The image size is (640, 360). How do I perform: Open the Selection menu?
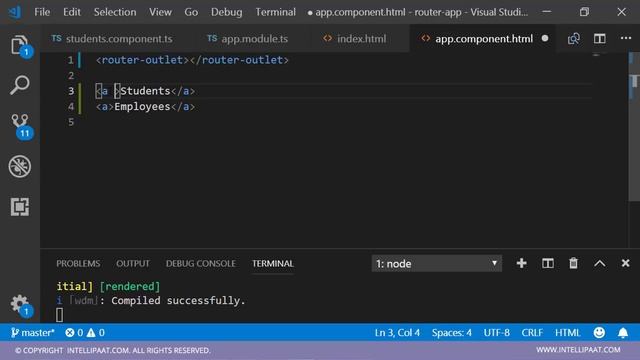[x=115, y=12]
